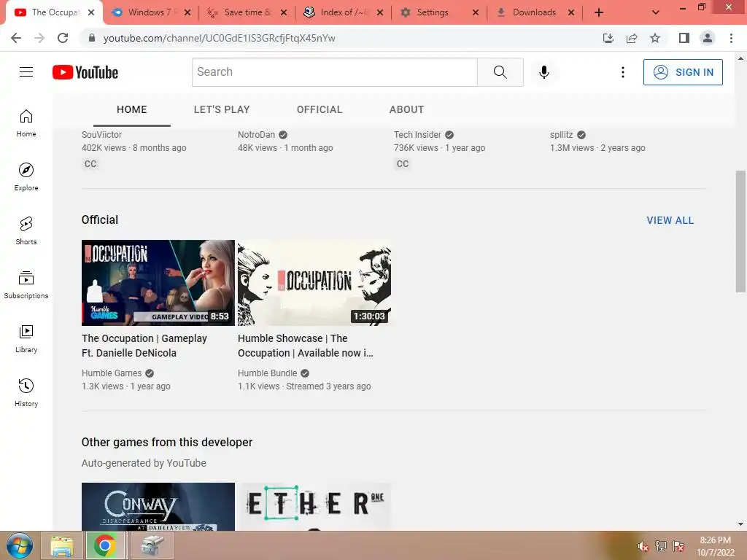Open Explore in the left sidebar
The image size is (747, 560).
[x=26, y=177]
